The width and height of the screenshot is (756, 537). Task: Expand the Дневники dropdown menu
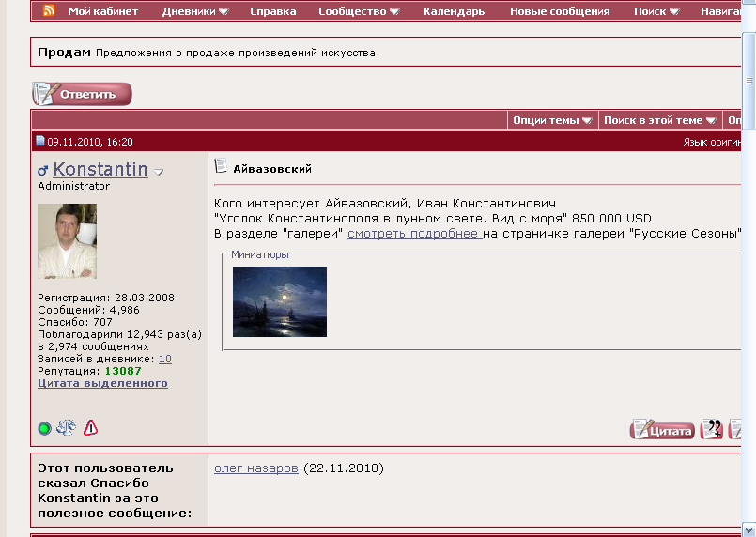194,11
